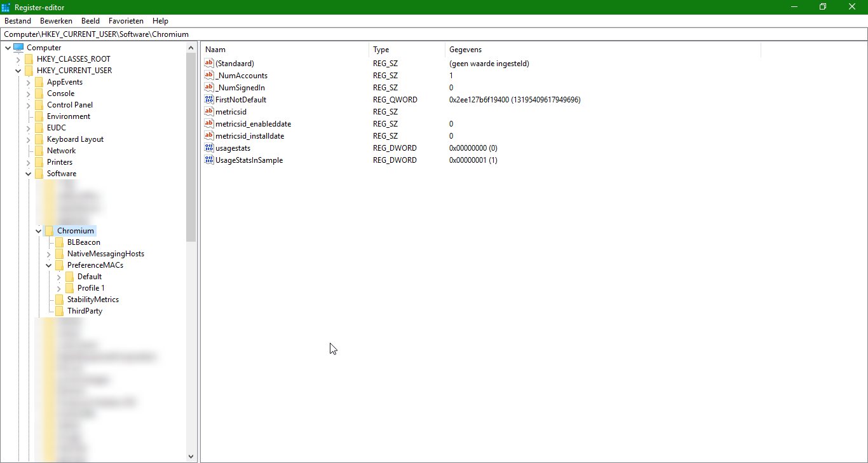Click the string icon beside (Standaard)
The width and height of the screenshot is (868, 463).
pyautogui.click(x=208, y=63)
